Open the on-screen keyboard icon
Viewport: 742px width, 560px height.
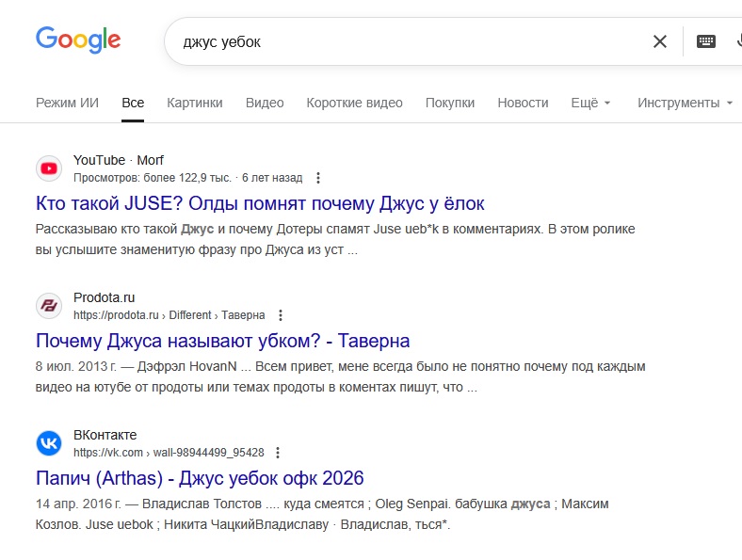705,41
